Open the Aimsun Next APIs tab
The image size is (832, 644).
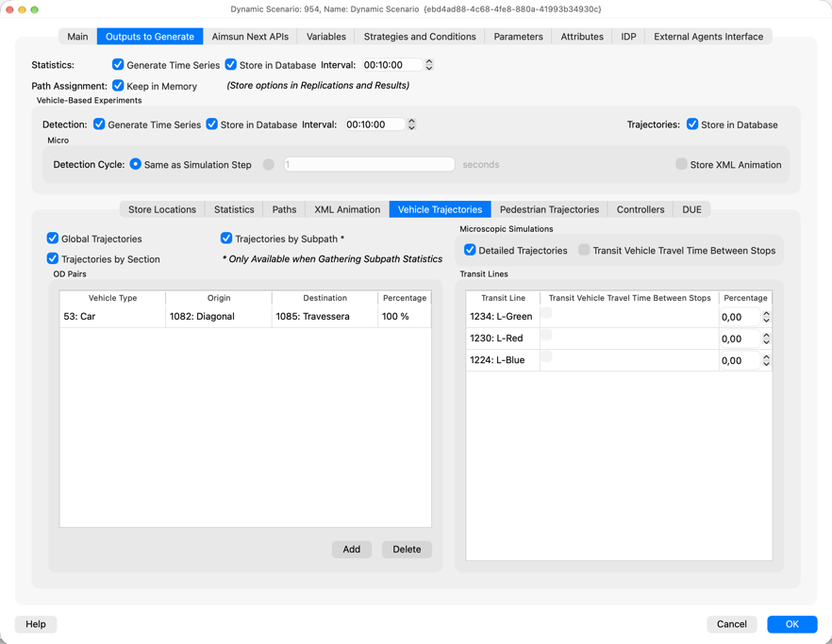coord(250,37)
